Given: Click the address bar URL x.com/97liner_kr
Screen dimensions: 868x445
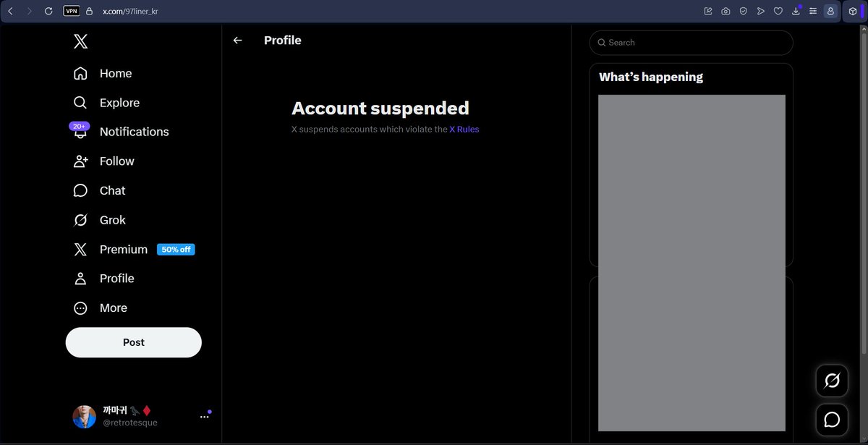Looking at the screenshot, I should tap(130, 12).
